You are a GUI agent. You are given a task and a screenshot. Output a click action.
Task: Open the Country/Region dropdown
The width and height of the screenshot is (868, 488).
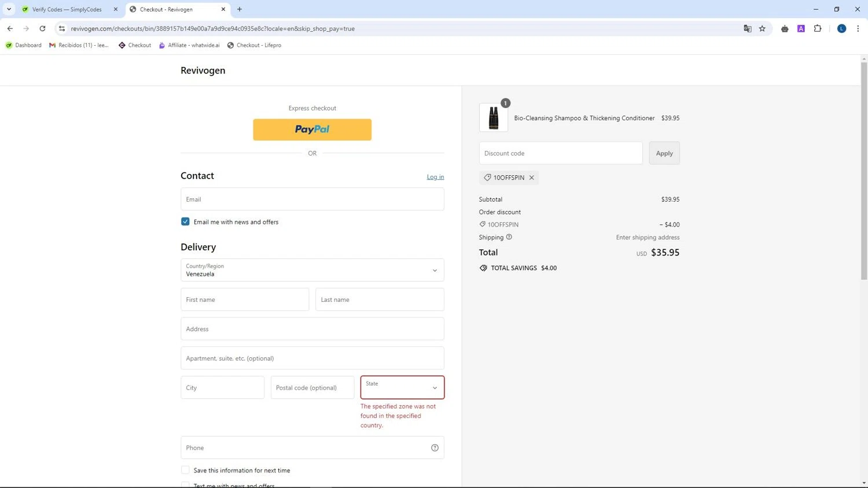click(x=312, y=270)
